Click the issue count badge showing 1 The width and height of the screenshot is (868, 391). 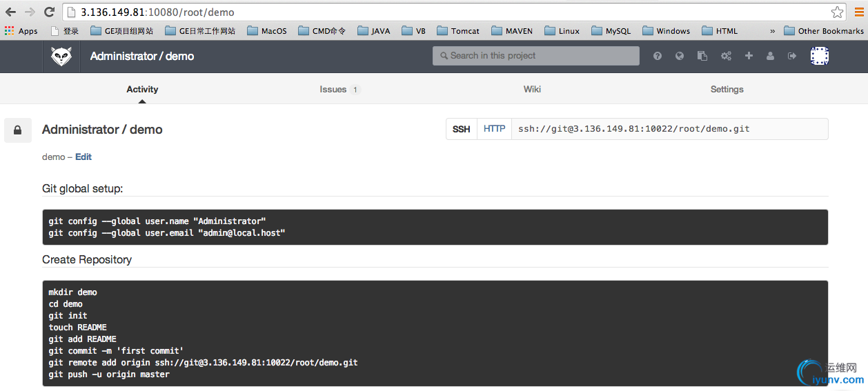click(355, 90)
